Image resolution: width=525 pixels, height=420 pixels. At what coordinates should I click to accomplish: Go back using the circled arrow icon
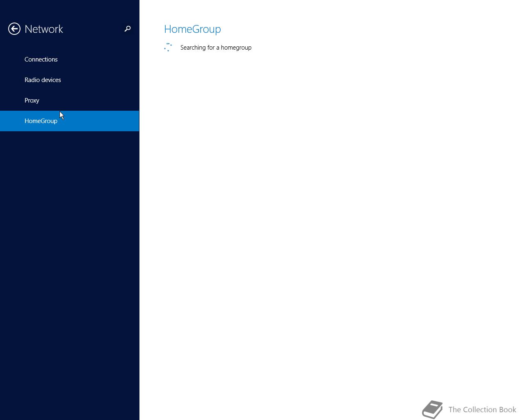coord(14,29)
